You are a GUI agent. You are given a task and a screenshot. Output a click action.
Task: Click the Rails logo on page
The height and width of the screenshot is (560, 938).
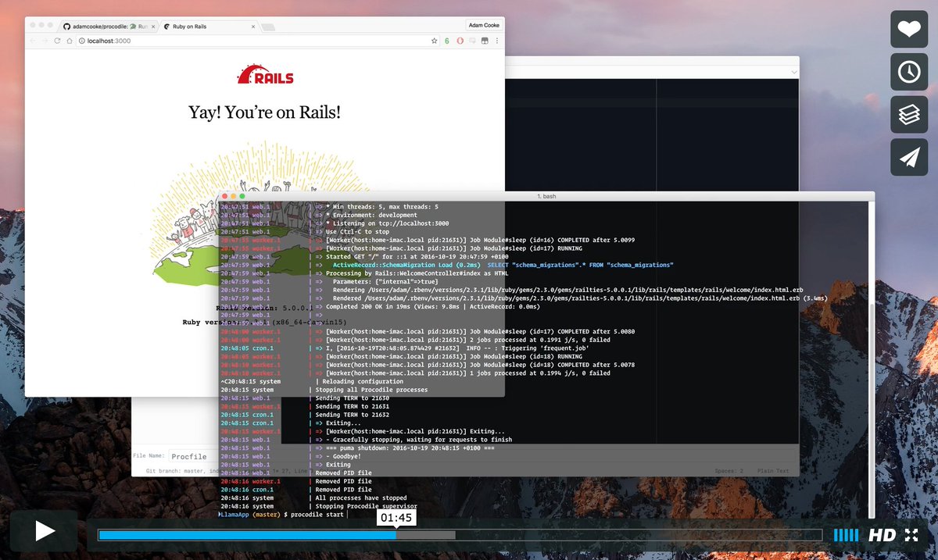265,75
